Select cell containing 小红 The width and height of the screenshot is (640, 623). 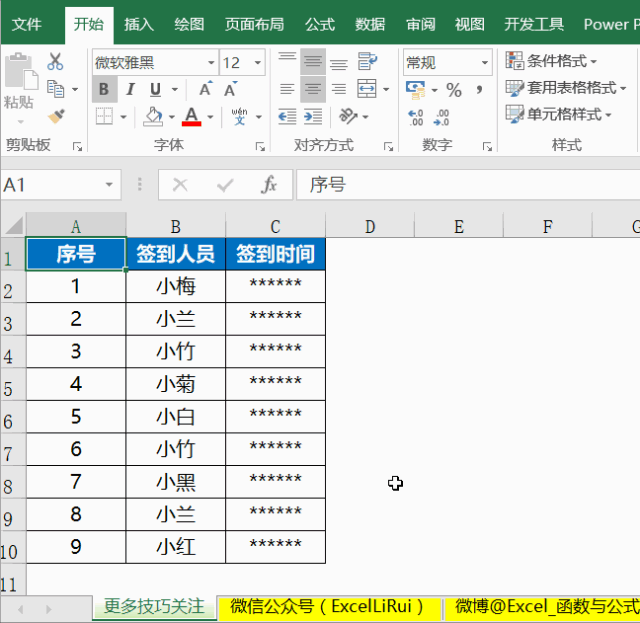point(176,547)
